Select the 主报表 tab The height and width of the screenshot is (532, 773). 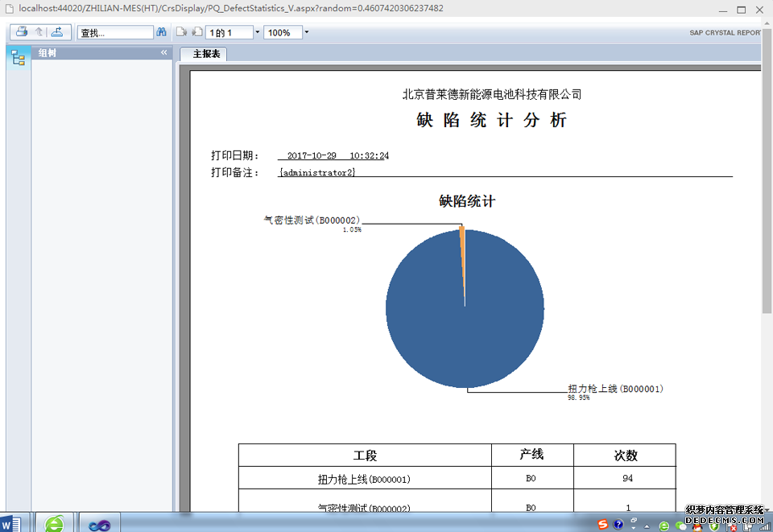[204, 54]
